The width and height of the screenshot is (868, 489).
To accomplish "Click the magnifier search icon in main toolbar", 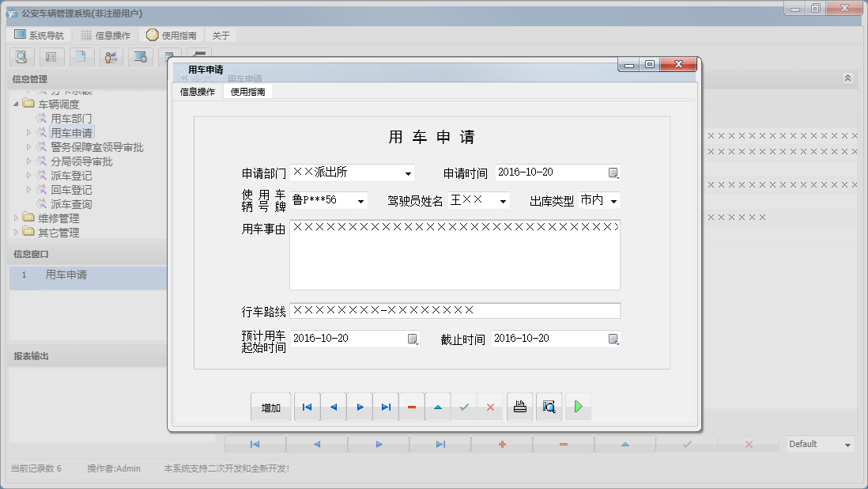I will 22,57.
